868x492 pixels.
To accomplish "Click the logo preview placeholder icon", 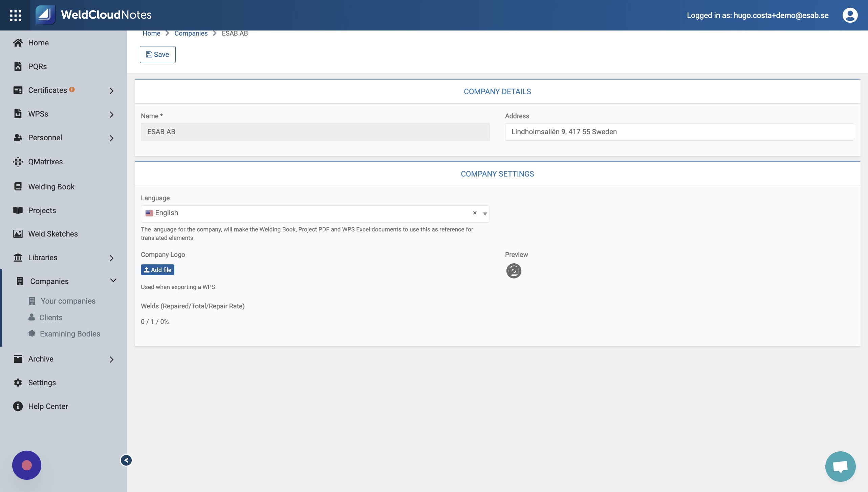I will (514, 271).
